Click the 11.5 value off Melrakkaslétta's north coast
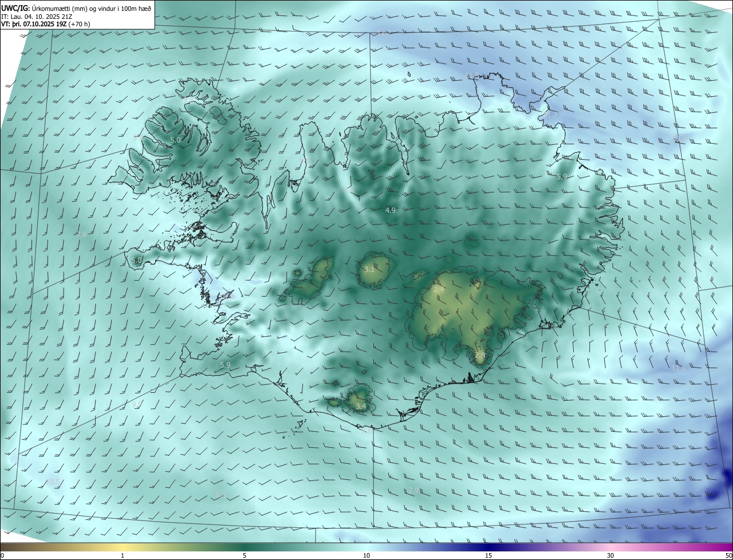 click(473, 76)
